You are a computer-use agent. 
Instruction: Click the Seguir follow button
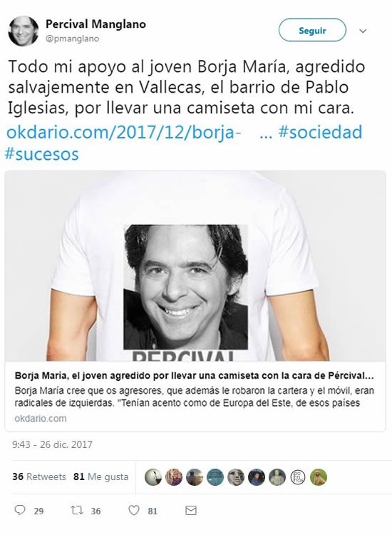point(312,31)
